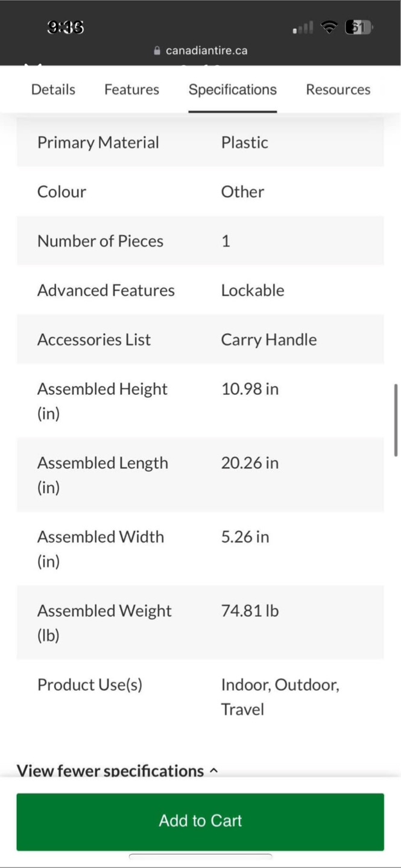
Task: Tap the Wi-Fi status icon
Action: coord(329,27)
